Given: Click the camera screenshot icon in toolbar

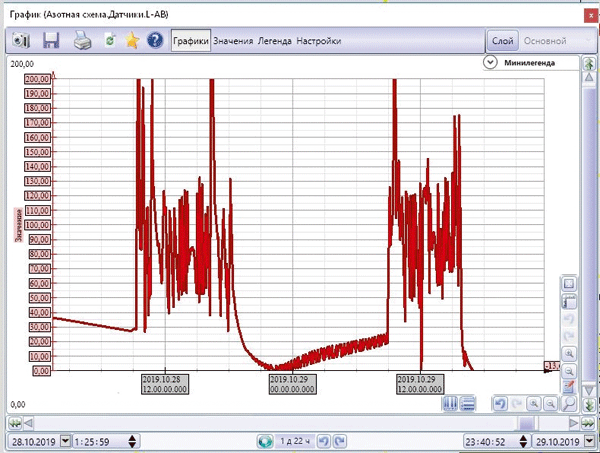Looking at the screenshot, I should 20,40.
